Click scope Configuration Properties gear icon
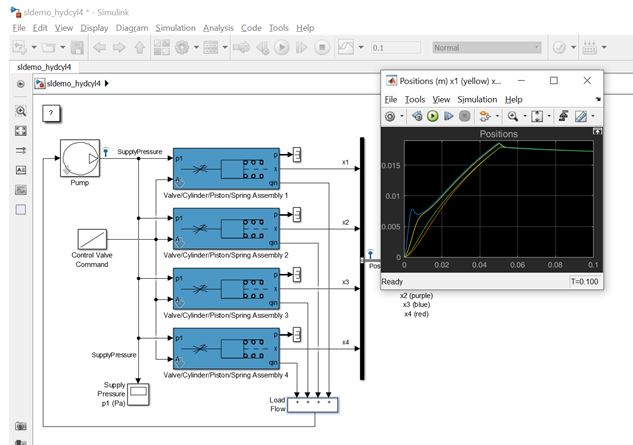Screen dimensions: 633x445 click(390, 116)
